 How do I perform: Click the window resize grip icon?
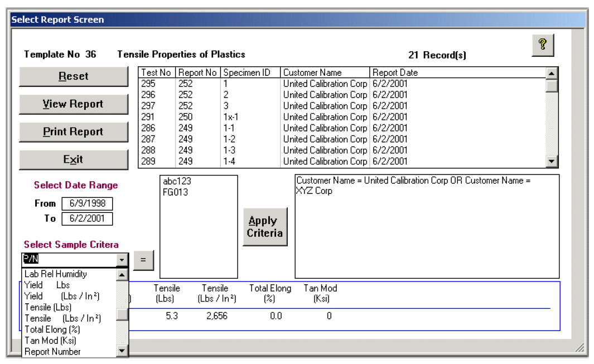tap(580, 347)
